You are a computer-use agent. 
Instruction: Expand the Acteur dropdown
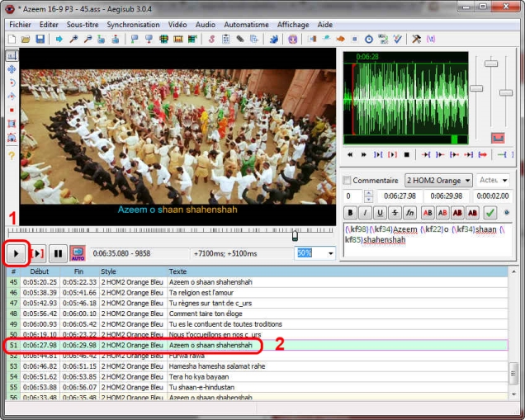[x=504, y=180]
